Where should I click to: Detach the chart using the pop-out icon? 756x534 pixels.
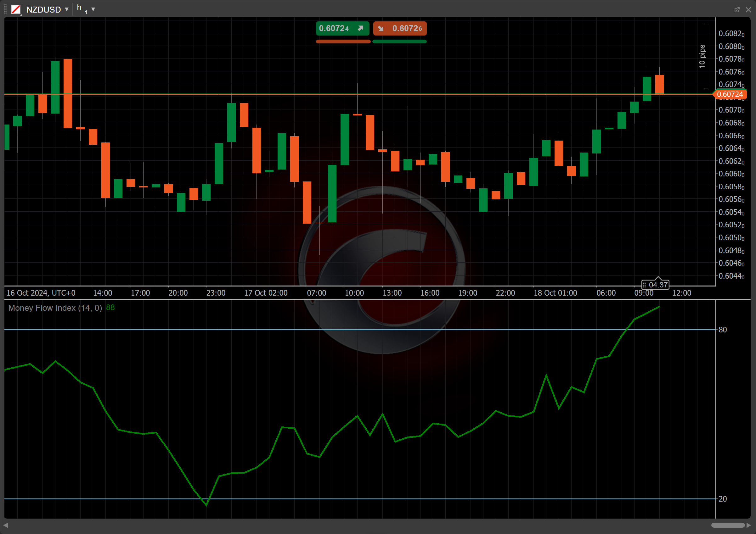point(736,9)
